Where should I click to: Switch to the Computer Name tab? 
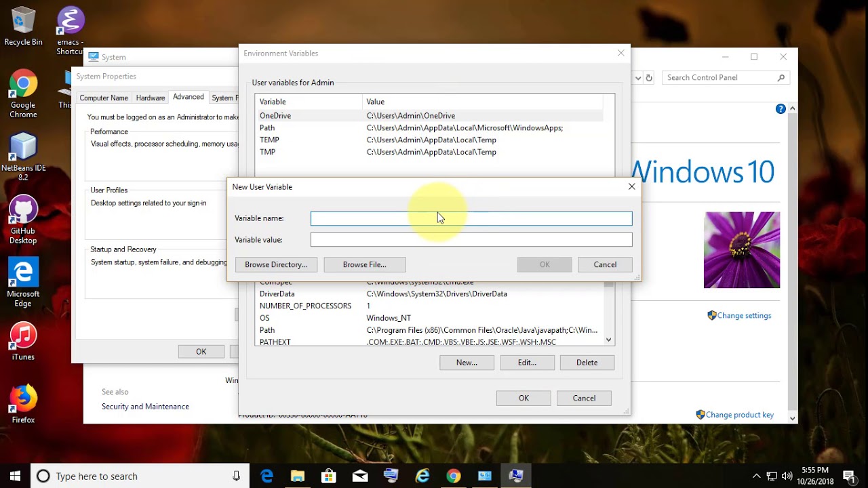(x=104, y=98)
